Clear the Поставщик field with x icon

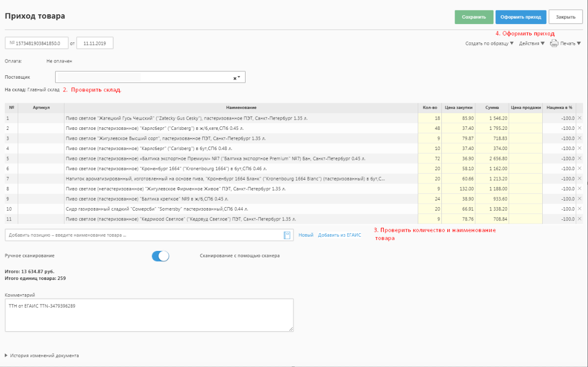point(234,78)
